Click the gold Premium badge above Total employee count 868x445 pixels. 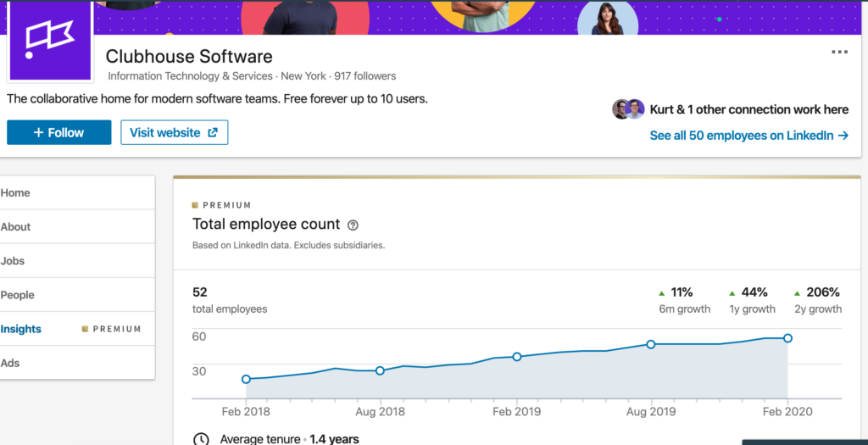coord(222,205)
